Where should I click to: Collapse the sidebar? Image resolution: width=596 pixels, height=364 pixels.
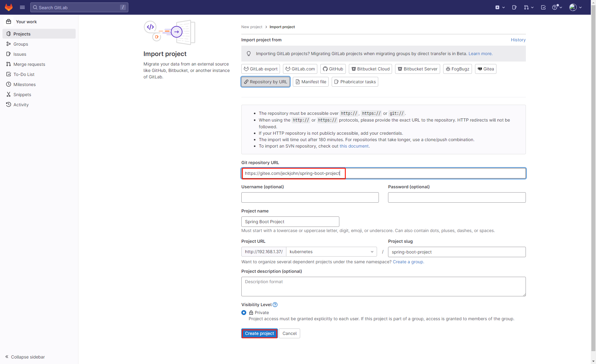click(25, 357)
